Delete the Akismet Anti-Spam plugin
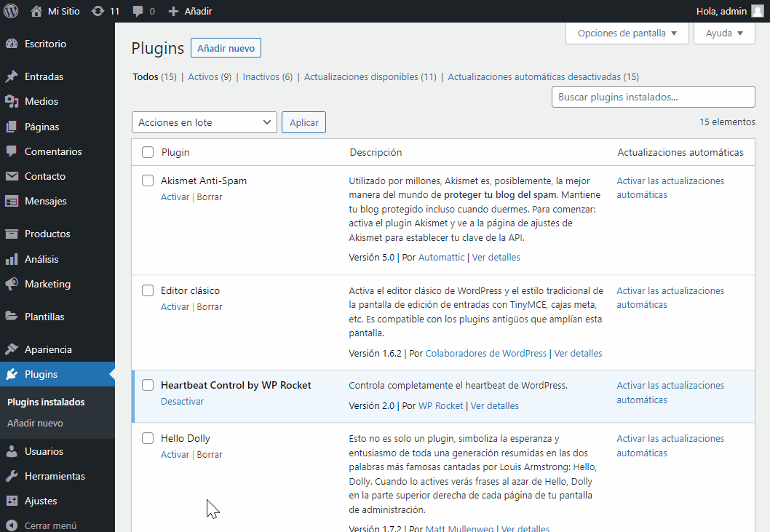 click(209, 196)
